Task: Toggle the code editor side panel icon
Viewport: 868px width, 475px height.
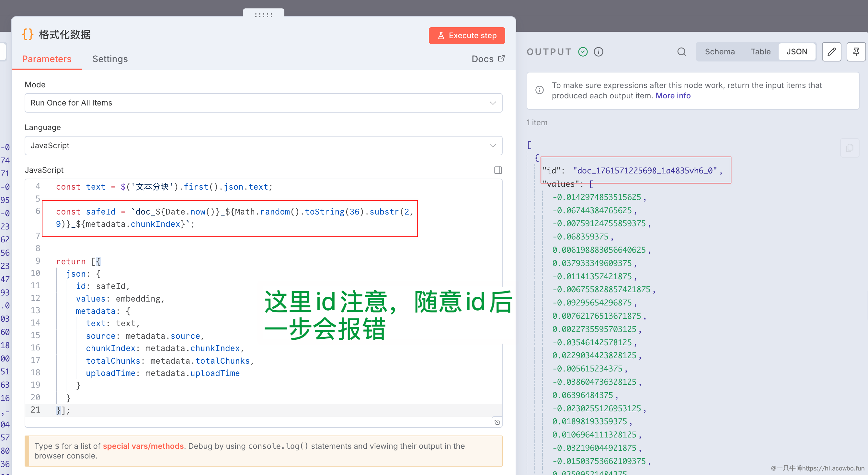Action: [x=498, y=170]
